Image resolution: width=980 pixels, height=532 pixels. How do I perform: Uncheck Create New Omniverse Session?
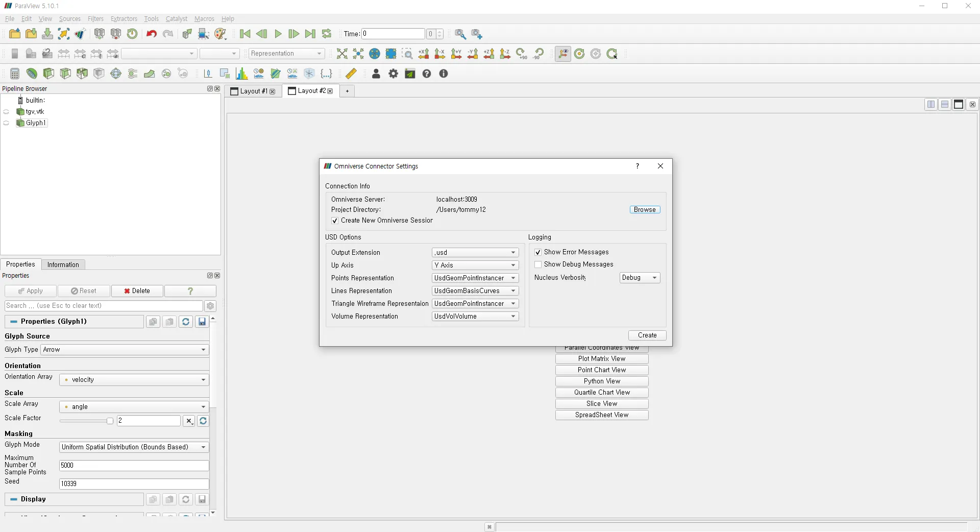[x=335, y=221]
